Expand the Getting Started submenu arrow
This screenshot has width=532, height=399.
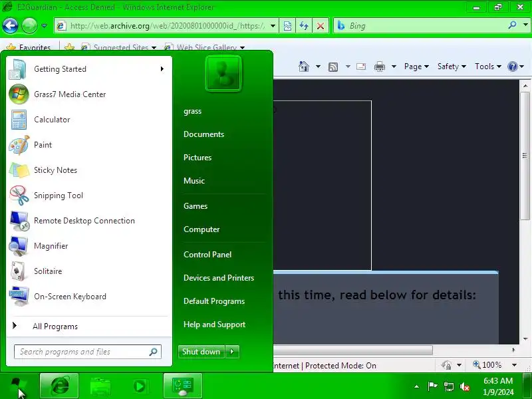point(162,69)
